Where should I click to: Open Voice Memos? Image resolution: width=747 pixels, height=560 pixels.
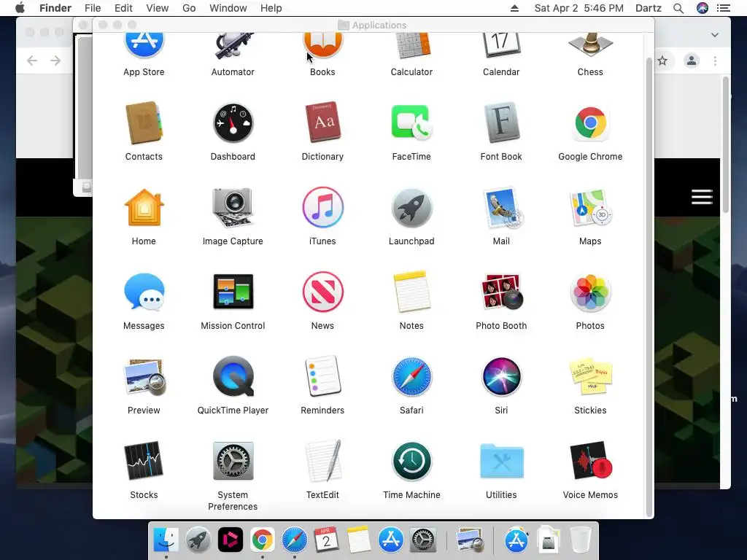(590, 461)
